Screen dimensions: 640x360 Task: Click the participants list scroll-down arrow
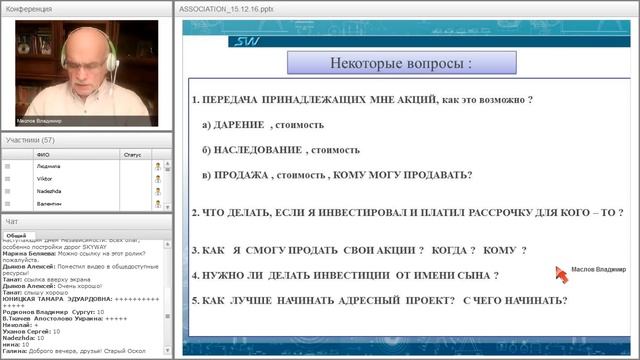point(167,207)
